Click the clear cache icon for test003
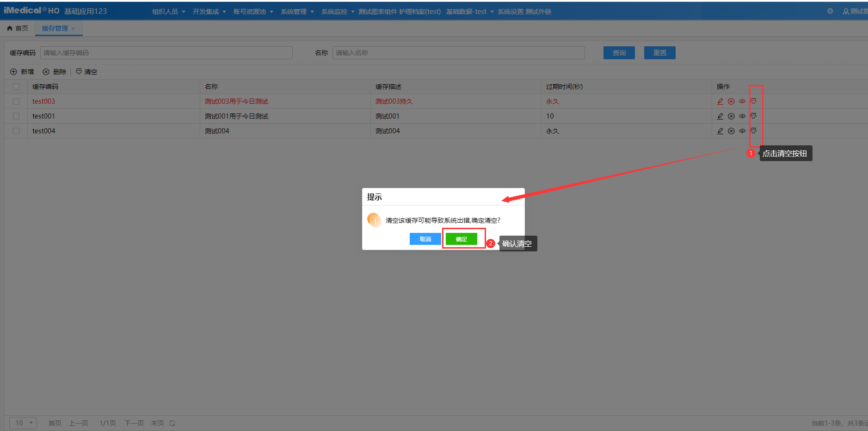This screenshot has width=868, height=431. (x=753, y=101)
